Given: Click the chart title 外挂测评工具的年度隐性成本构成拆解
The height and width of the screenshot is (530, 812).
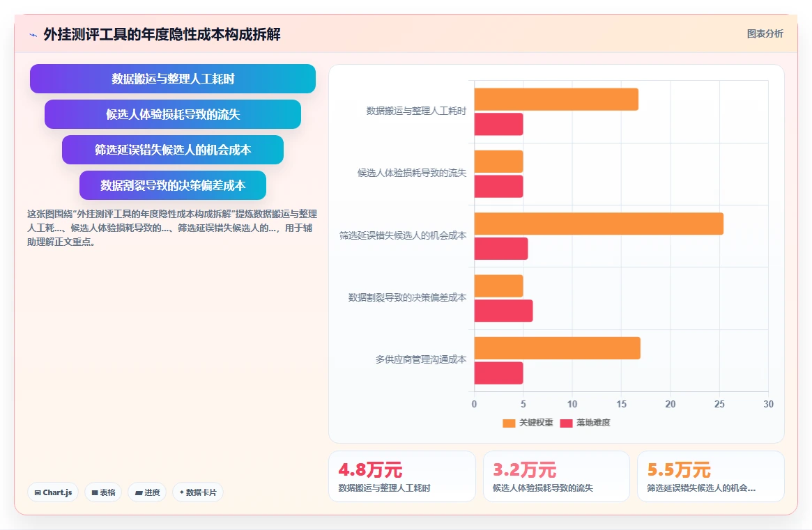Looking at the screenshot, I should point(162,34).
